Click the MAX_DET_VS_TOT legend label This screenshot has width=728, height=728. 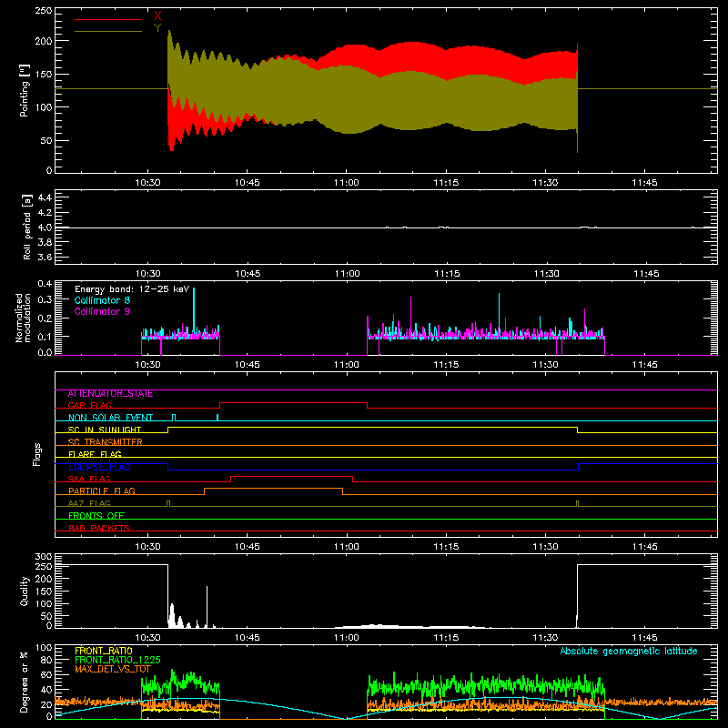(x=112, y=669)
